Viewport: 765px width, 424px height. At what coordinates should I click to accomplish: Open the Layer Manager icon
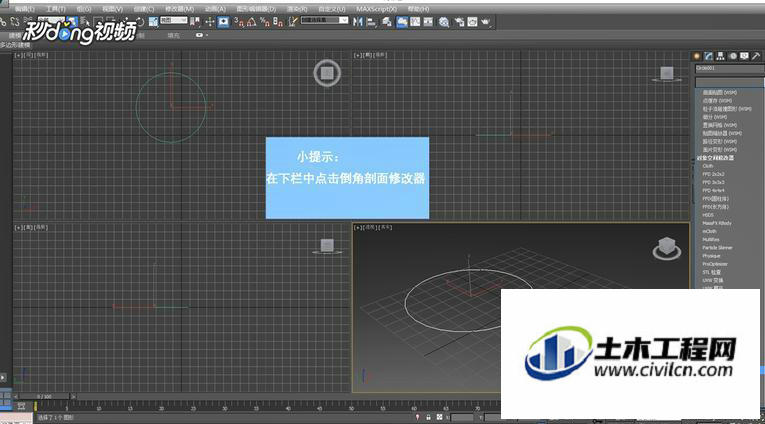click(387, 22)
